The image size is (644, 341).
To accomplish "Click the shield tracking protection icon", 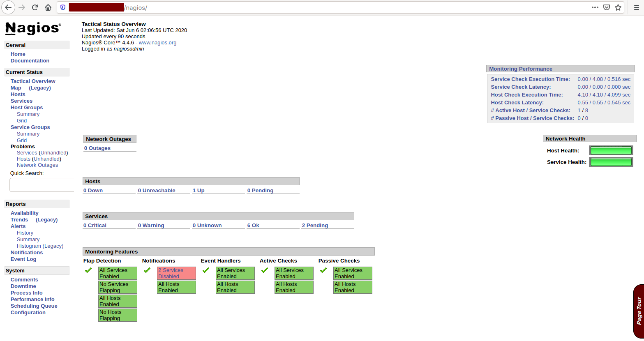I will 63,7.
